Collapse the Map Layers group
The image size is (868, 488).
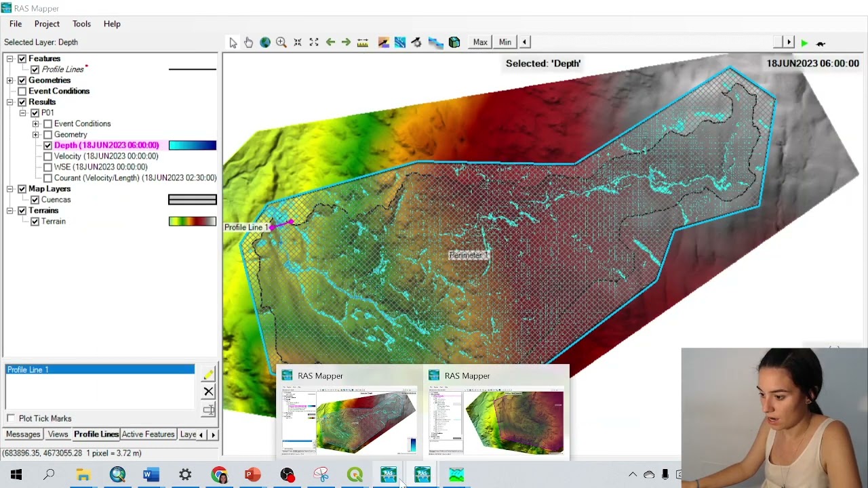pos(10,189)
